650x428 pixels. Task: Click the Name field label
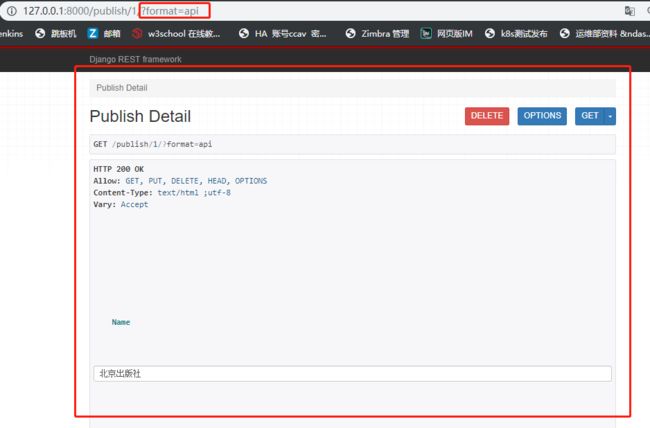click(121, 322)
